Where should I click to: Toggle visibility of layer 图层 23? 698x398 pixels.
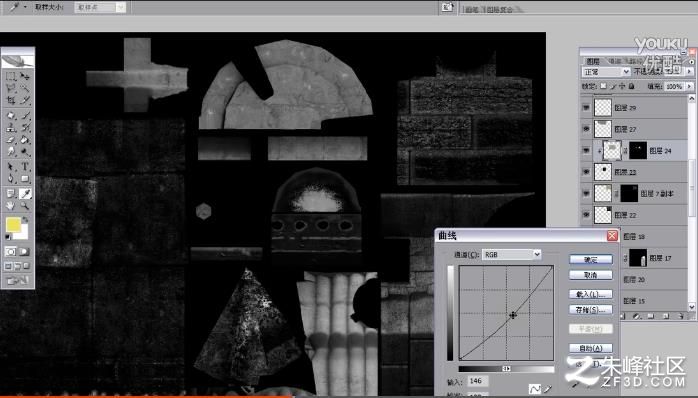pos(586,172)
